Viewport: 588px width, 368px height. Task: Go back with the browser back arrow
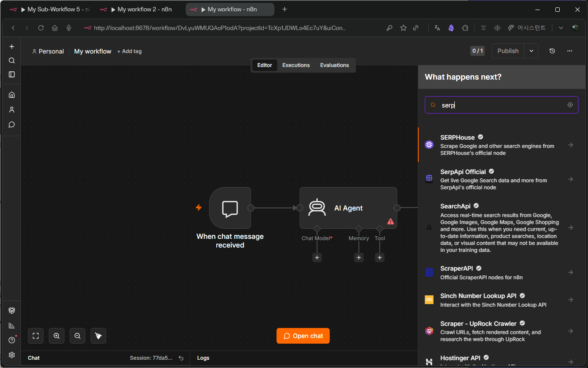(x=13, y=28)
